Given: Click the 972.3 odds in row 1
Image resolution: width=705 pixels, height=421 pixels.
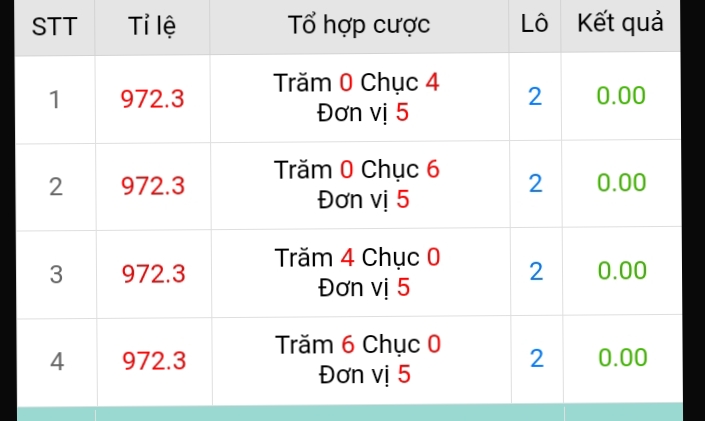Looking at the screenshot, I should [x=152, y=99].
